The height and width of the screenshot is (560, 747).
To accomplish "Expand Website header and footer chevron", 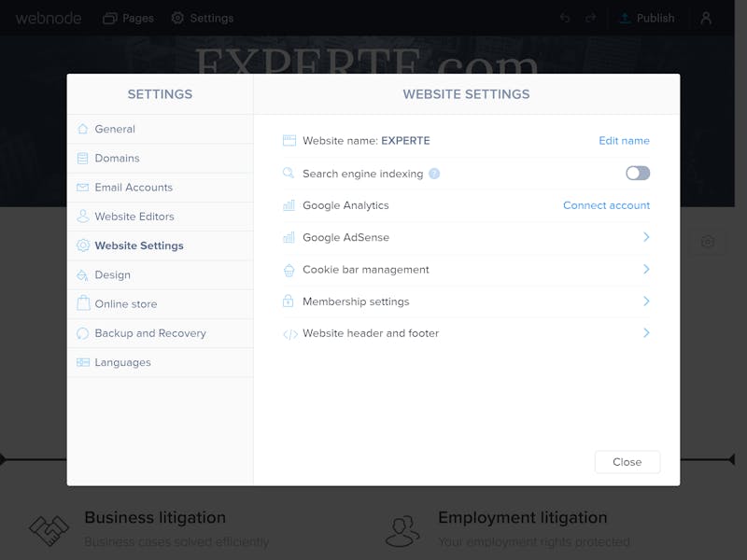I will point(646,333).
